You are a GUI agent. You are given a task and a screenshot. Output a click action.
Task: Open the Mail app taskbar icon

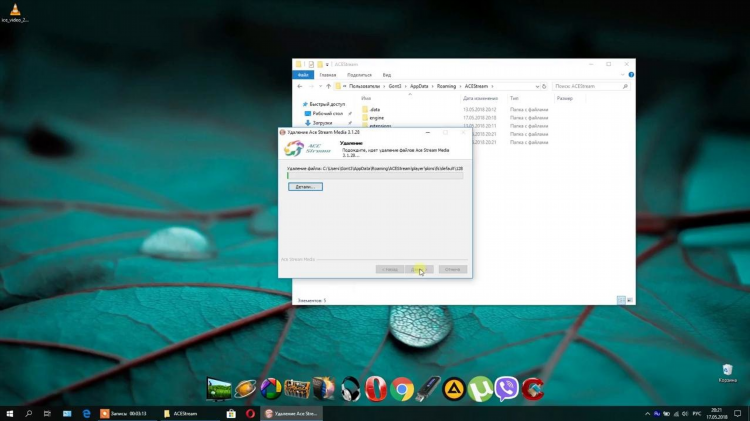coord(67,413)
